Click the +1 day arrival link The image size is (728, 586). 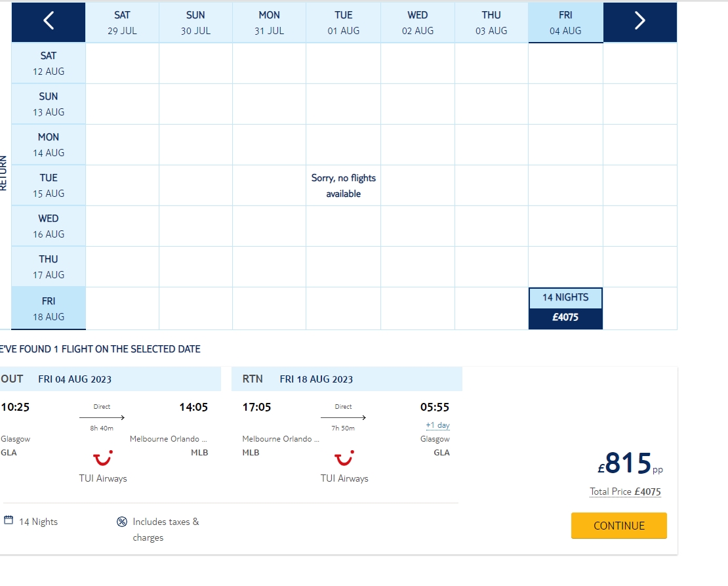(438, 425)
